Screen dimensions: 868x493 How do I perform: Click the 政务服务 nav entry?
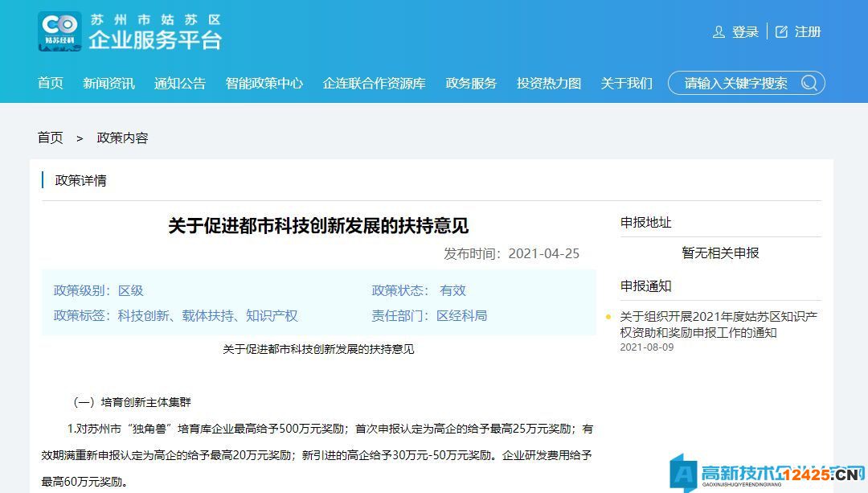click(471, 82)
